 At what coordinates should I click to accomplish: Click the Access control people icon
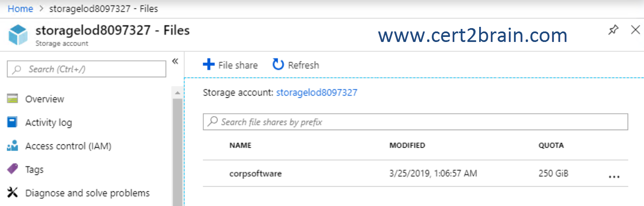tap(13, 146)
